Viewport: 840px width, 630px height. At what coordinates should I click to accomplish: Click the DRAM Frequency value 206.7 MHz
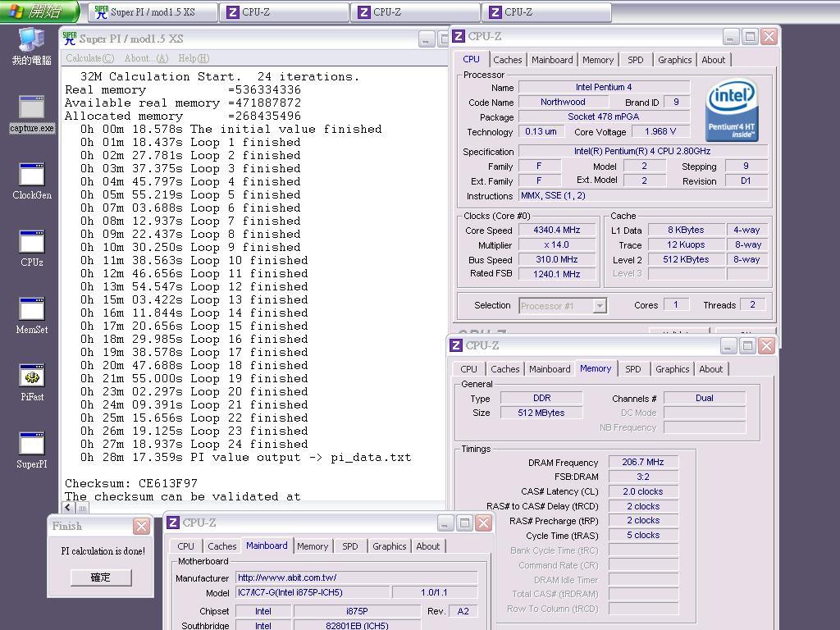(x=643, y=462)
